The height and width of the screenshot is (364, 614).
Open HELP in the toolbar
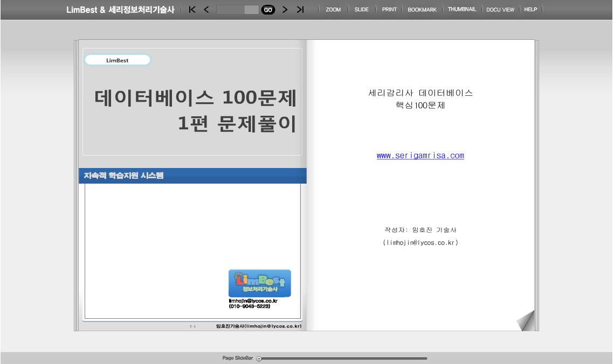530,9
